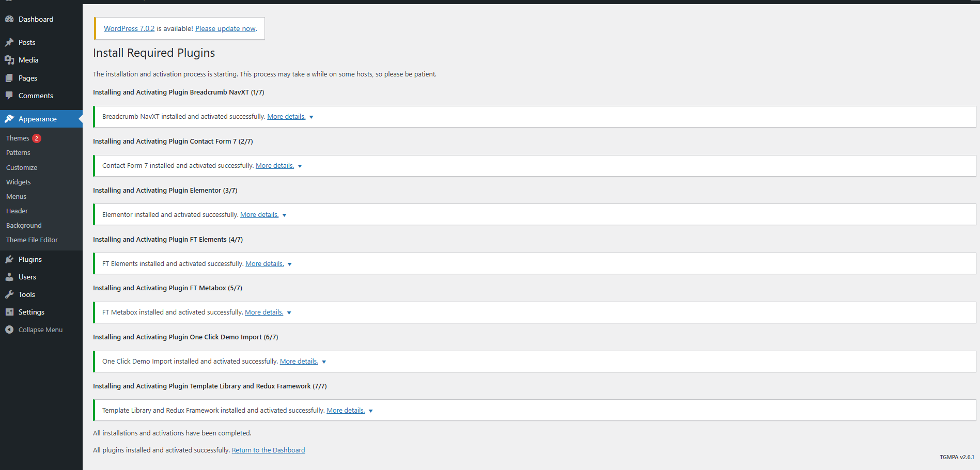Click the Pages icon in sidebar
This screenshot has height=470, width=980.
pyautogui.click(x=9, y=78)
